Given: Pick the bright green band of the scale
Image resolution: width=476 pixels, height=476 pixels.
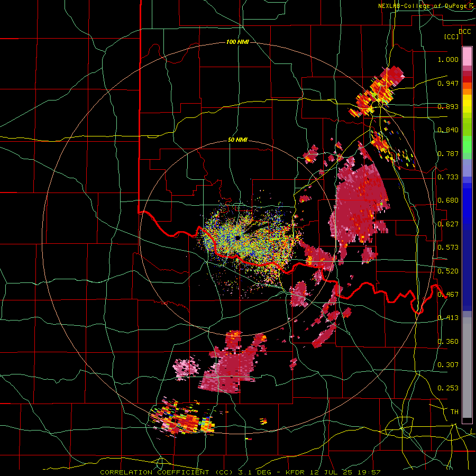Looking at the screenshot, I should [x=467, y=144].
